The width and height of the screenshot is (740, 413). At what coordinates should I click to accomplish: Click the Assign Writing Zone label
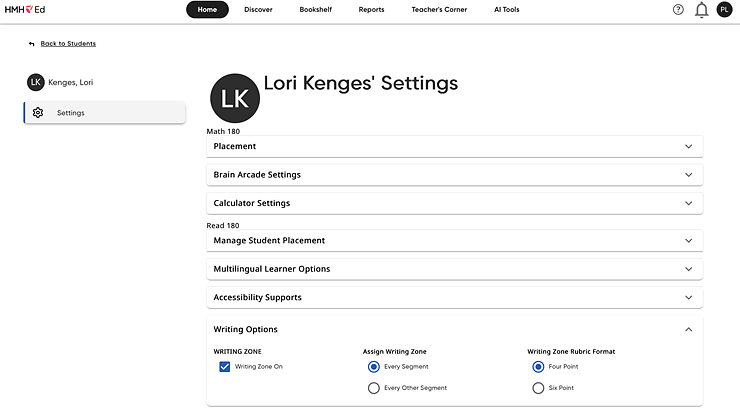[395, 352]
